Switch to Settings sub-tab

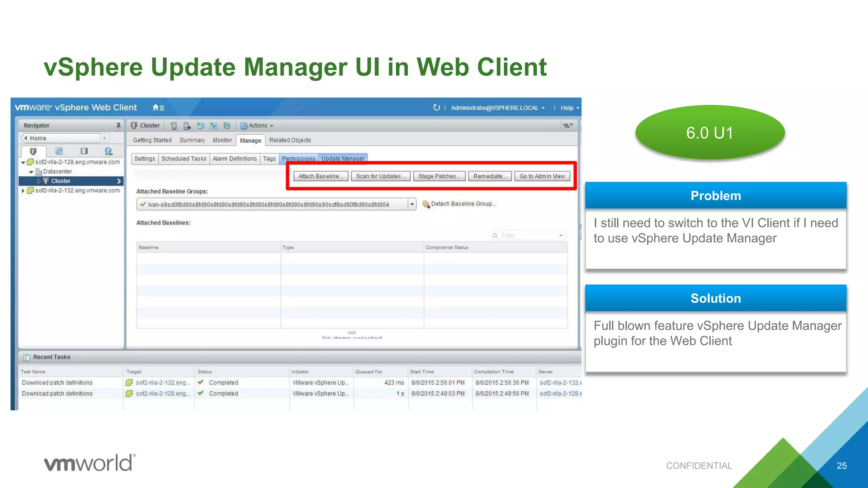click(145, 158)
